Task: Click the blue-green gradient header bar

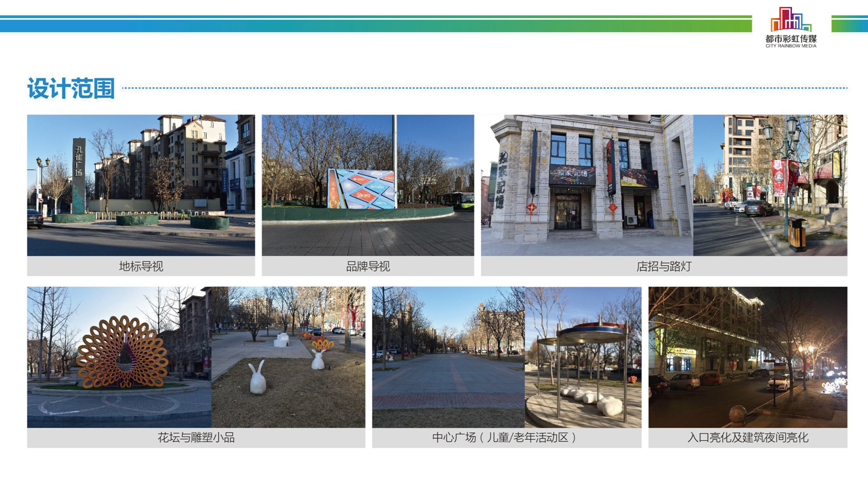Action: 374,25
